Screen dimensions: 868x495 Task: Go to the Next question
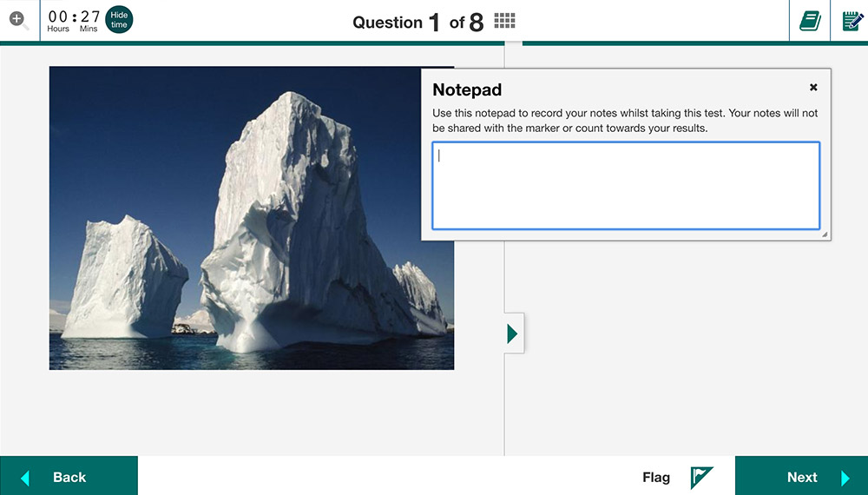[801, 476]
